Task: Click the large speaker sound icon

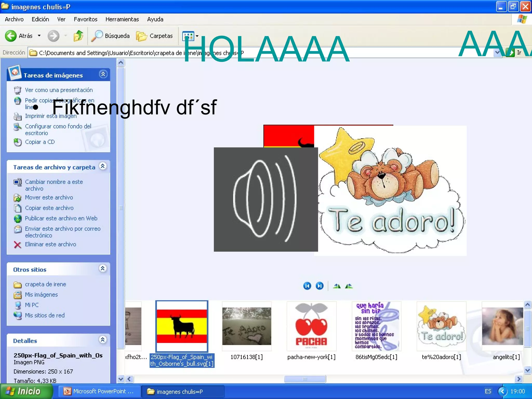Action: pos(265,199)
